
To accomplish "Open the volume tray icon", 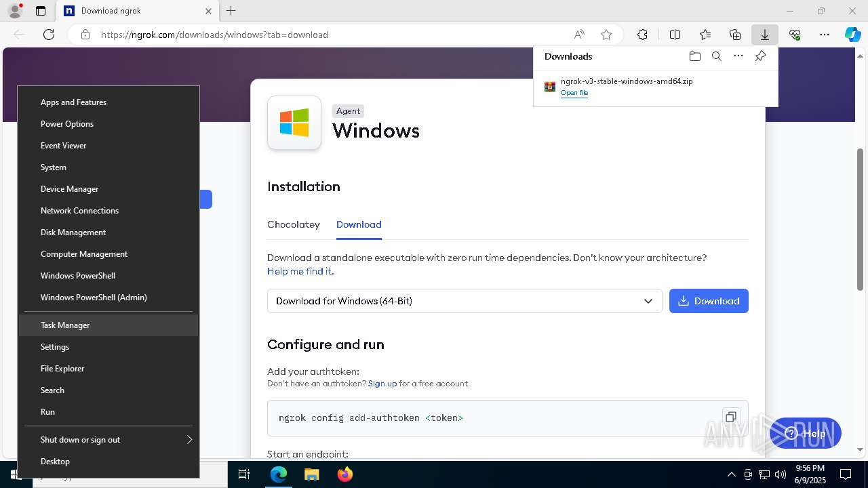I will (x=781, y=474).
